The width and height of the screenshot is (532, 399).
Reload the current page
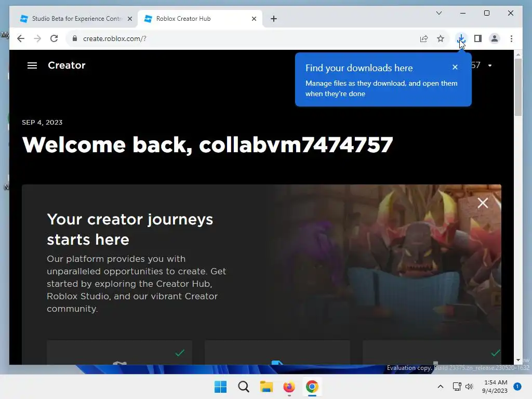click(x=54, y=38)
